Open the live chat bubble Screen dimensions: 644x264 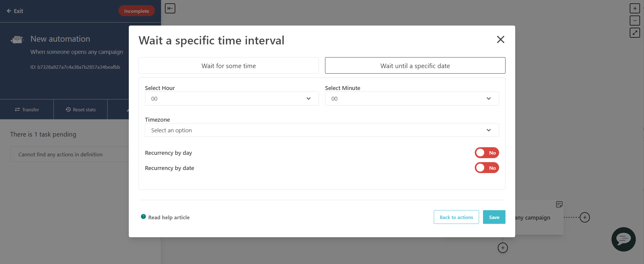[x=623, y=239]
